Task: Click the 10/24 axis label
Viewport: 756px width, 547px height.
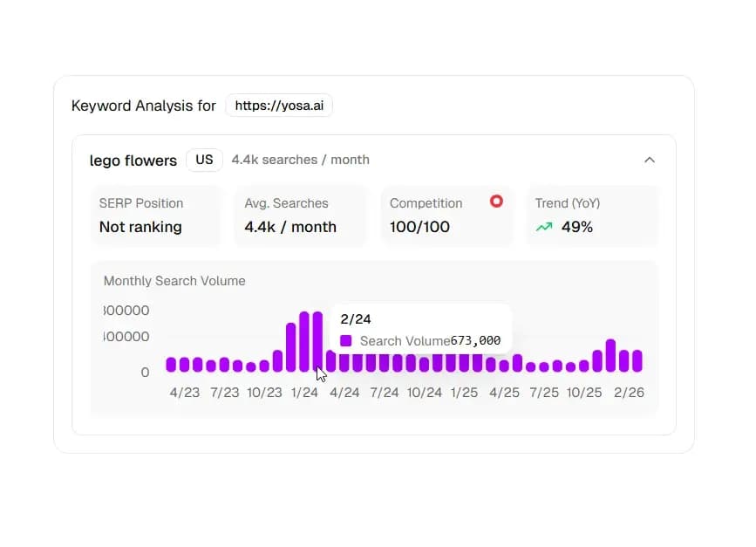Action: 425,393
